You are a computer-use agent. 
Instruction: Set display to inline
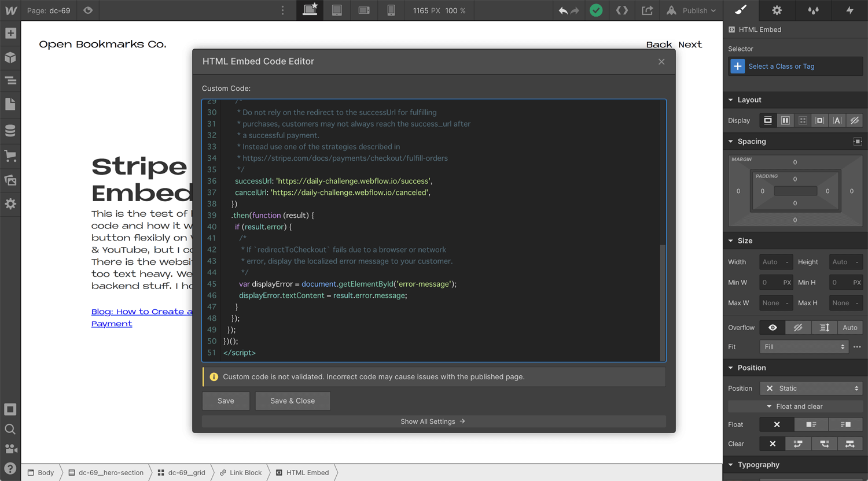pos(837,120)
